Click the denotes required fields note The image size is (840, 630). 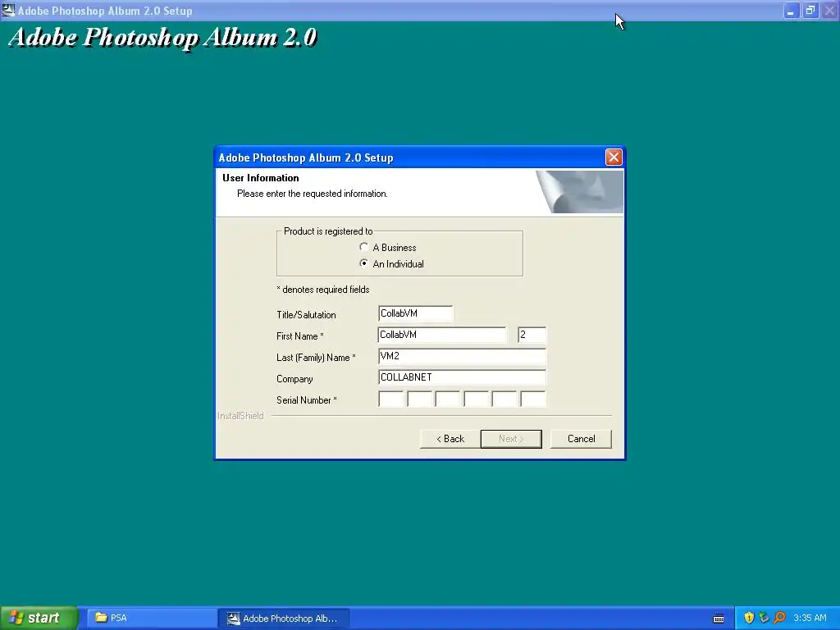(x=323, y=290)
